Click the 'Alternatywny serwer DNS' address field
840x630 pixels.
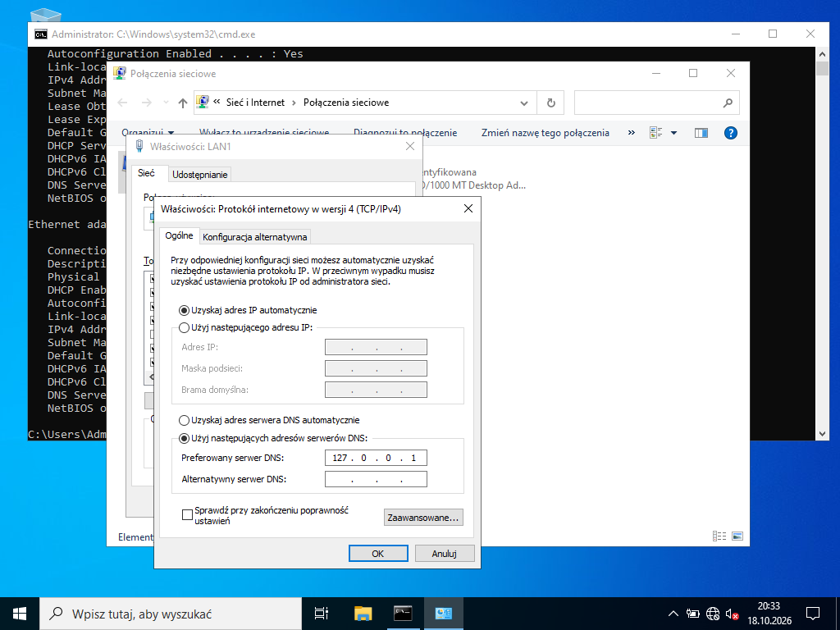coord(376,479)
